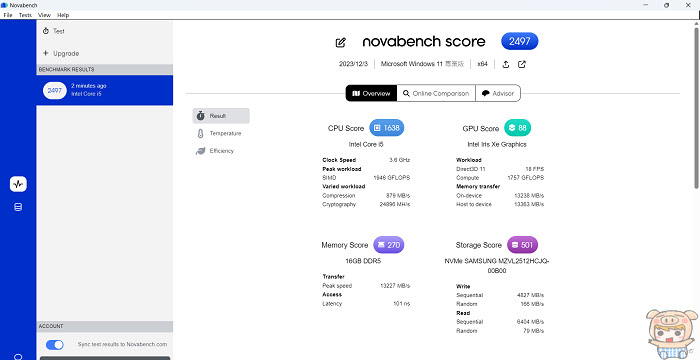This screenshot has width=700, height=360.
Task: Click the x64 architecture text
Action: (x=482, y=64)
